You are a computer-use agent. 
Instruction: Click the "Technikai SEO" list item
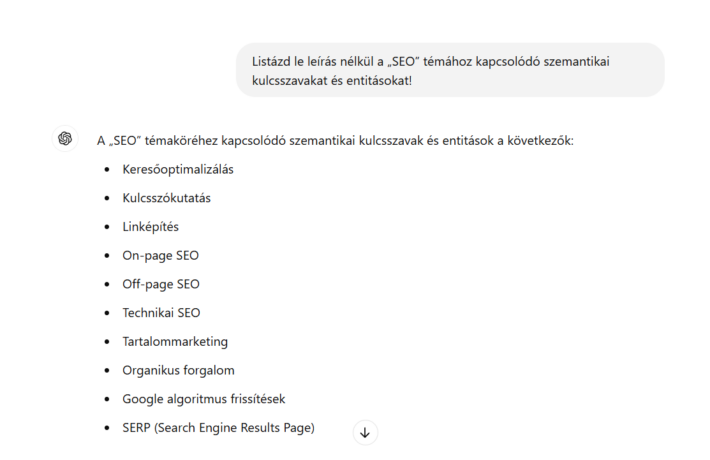[161, 313]
